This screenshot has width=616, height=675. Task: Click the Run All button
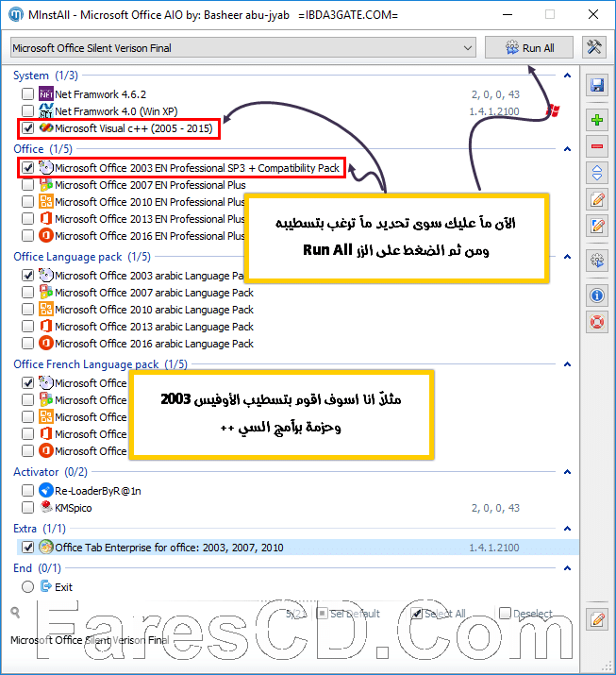pyautogui.click(x=528, y=48)
